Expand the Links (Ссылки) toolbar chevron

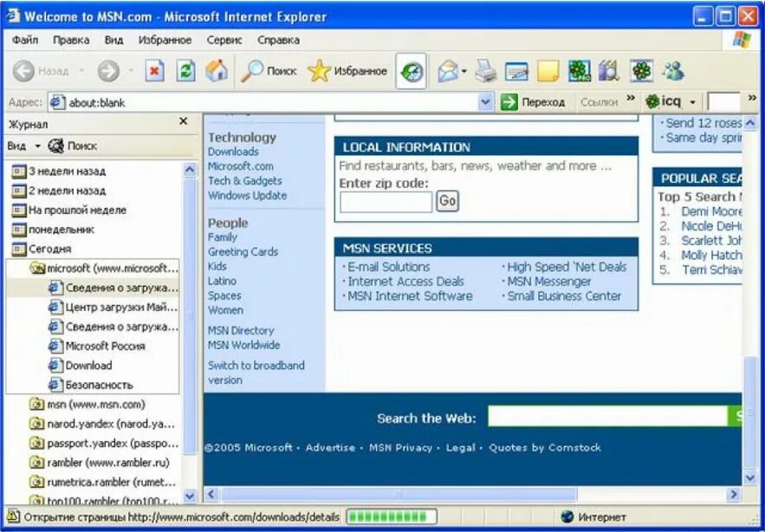click(x=631, y=98)
